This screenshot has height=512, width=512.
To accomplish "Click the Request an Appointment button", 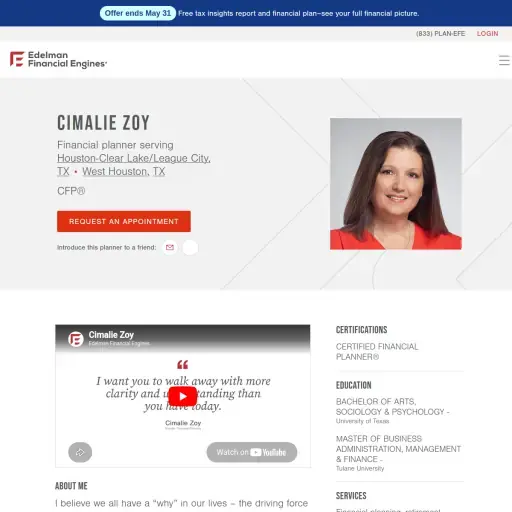I will coord(124,221).
